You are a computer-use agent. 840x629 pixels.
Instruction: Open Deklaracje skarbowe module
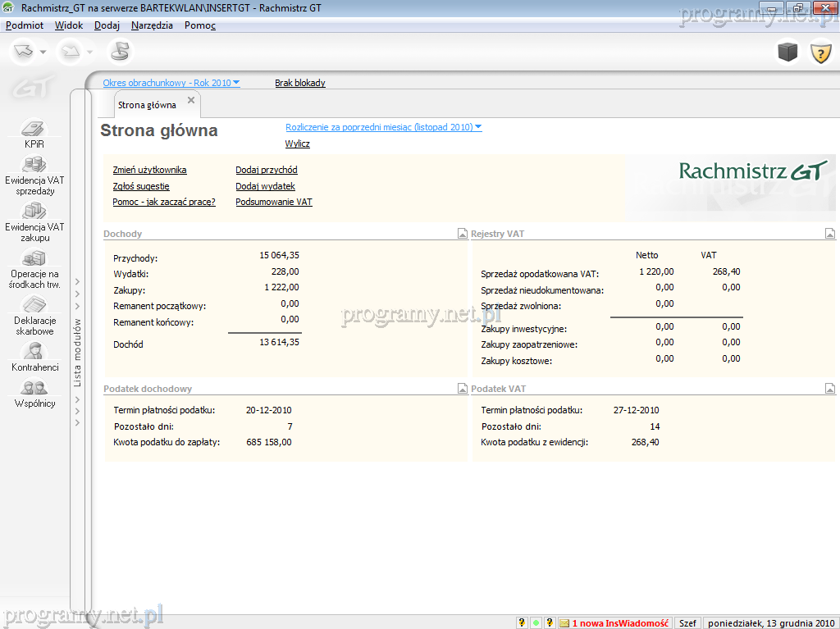(x=34, y=316)
